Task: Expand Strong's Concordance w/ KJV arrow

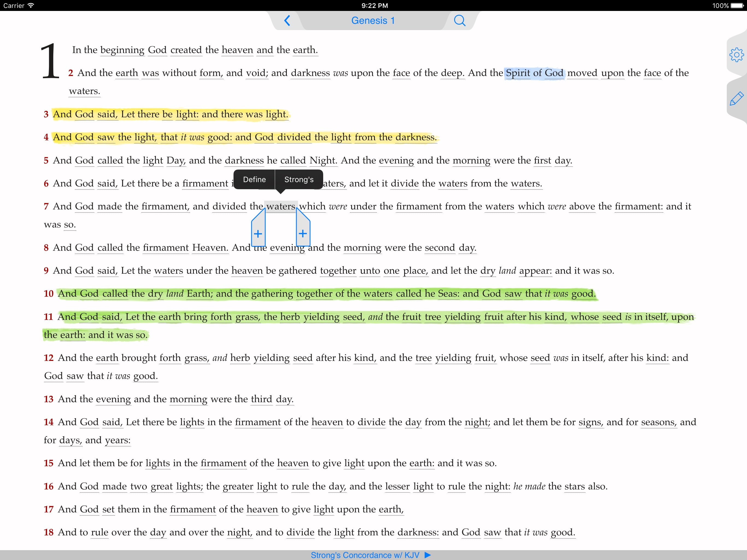Action: [428, 555]
